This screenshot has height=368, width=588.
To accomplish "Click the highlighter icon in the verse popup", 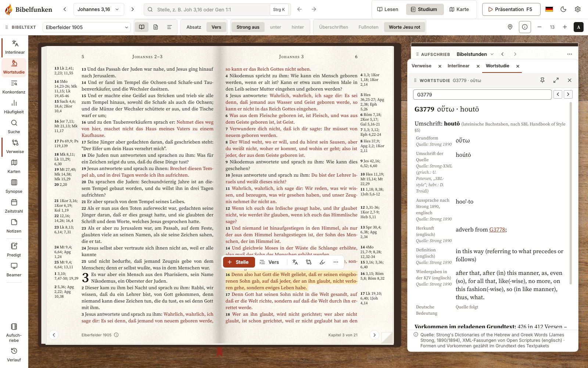I will point(322,262).
